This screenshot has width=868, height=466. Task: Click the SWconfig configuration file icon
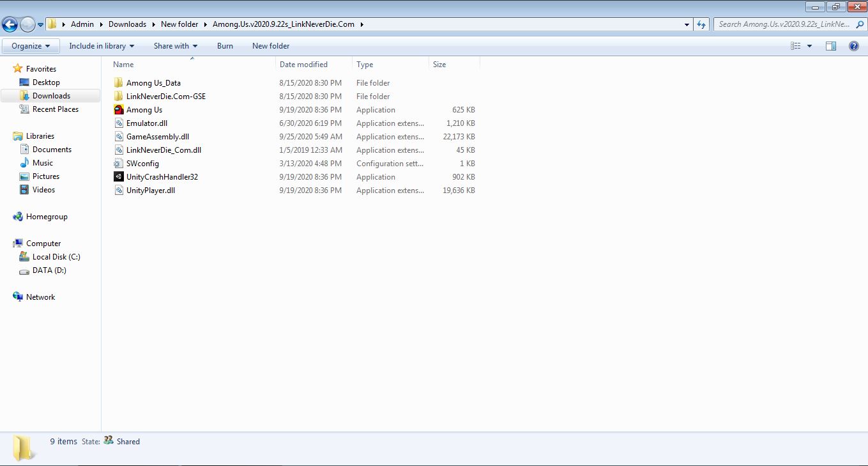pos(119,164)
